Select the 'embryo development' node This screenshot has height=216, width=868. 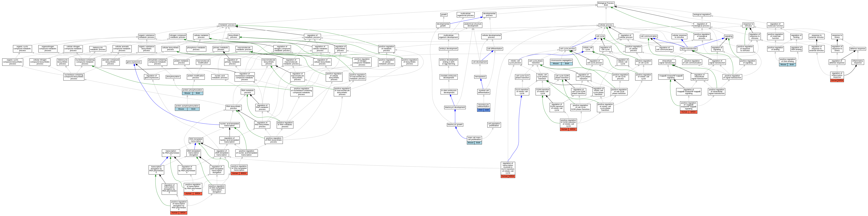click(x=448, y=49)
